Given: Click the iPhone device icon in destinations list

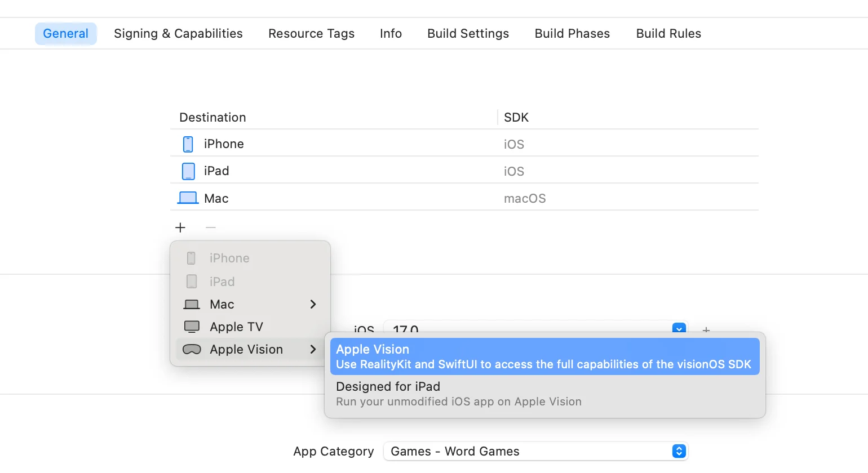Looking at the screenshot, I should click(188, 144).
